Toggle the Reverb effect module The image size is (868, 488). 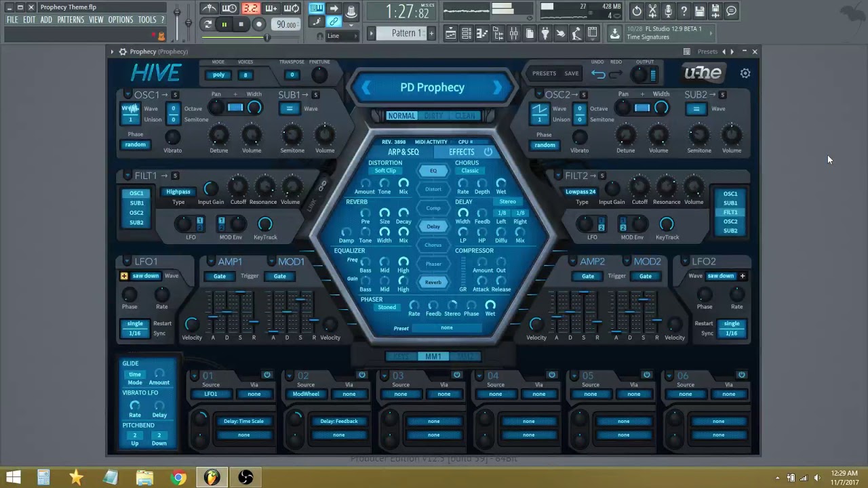pos(433,282)
